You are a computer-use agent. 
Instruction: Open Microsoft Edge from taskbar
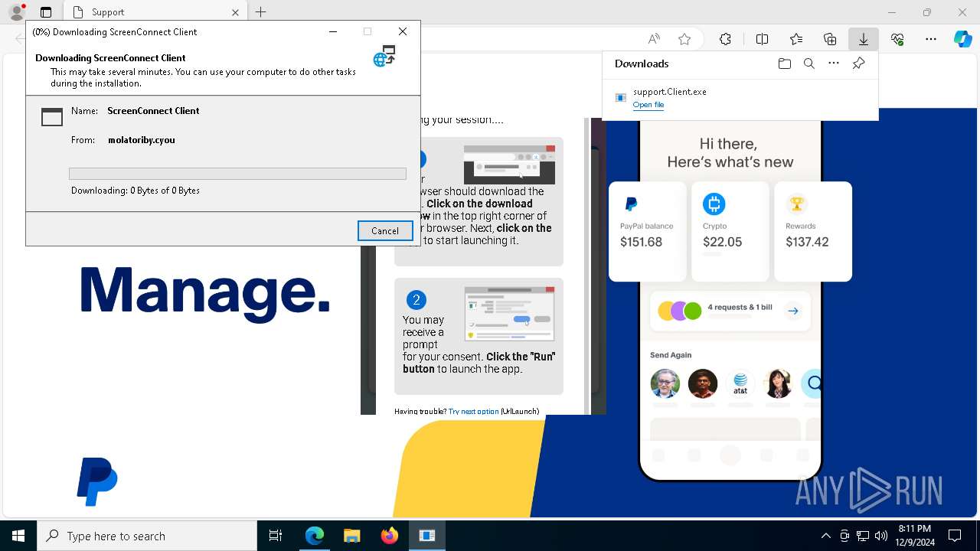click(x=314, y=536)
